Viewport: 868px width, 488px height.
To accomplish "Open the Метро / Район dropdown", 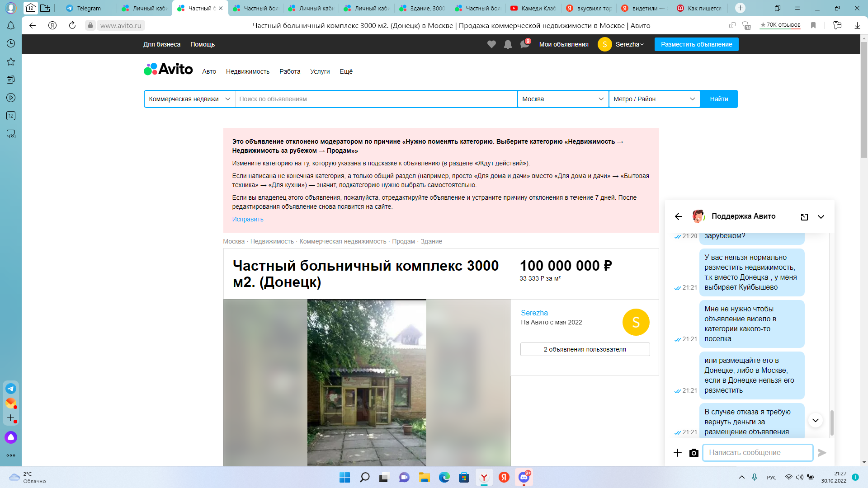I will coord(654,99).
